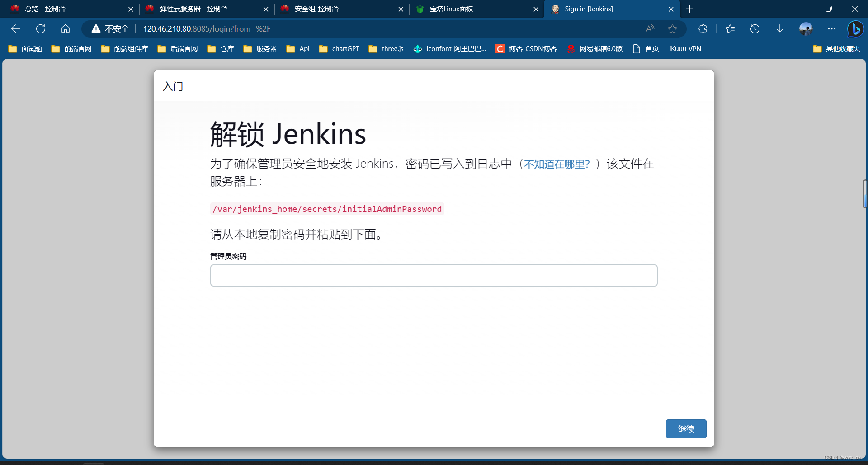This screenshot has width=868, height=465.
Task: Close the 安全组-控制台 tab
Action: pos(401,9)
